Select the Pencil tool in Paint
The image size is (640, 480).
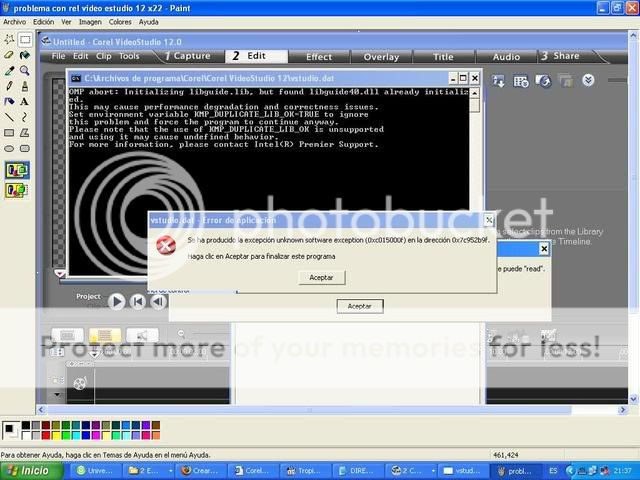[9, 86]
